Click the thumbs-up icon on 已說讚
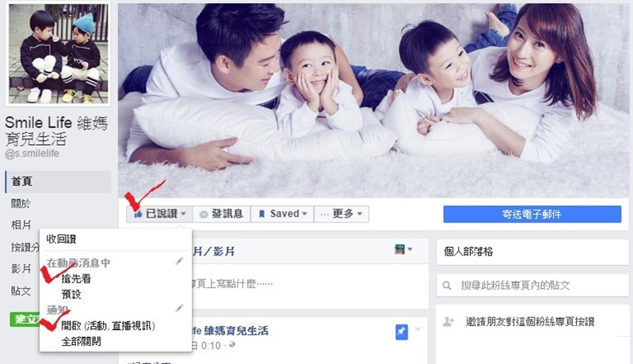 [138, 214]
